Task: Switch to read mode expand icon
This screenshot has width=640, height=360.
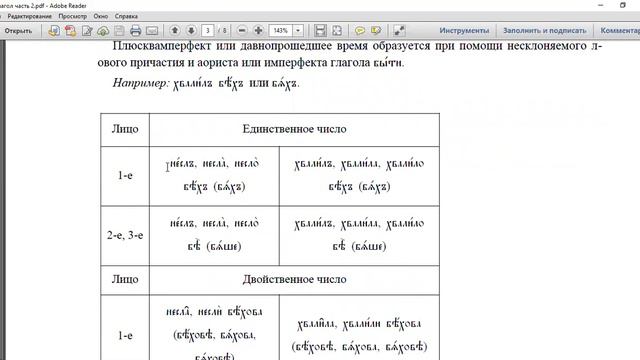Action: pyautogui.click(x=399, y=31)
